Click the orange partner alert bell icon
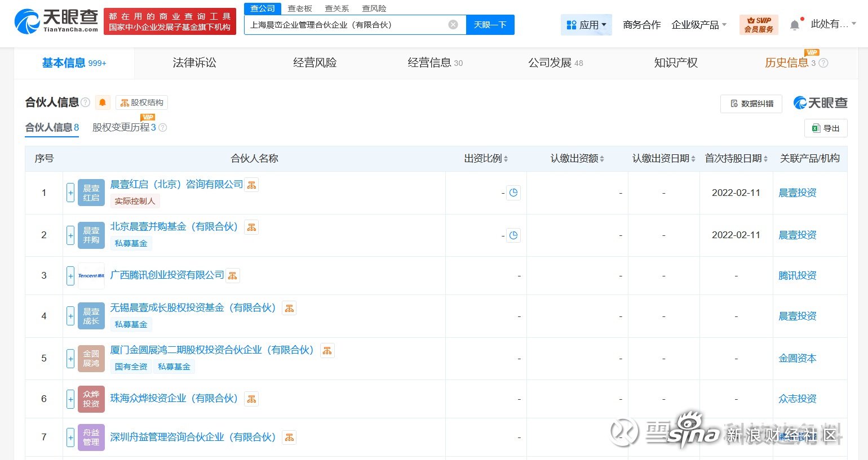 coord(103,102)
